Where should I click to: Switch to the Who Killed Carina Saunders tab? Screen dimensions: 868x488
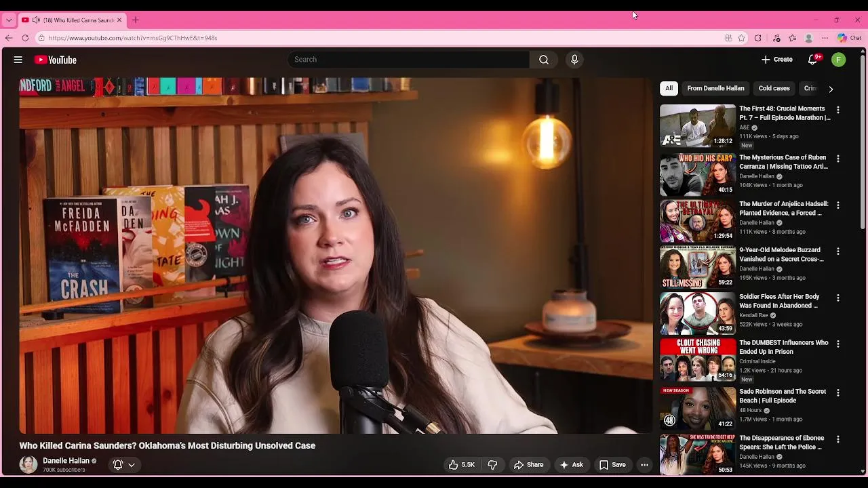71,20
